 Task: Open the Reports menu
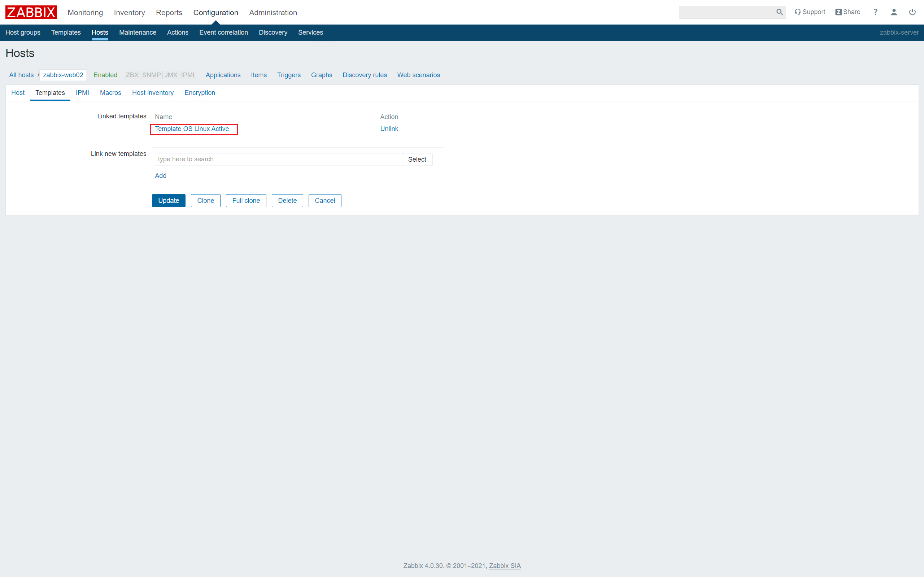(169, 13)
